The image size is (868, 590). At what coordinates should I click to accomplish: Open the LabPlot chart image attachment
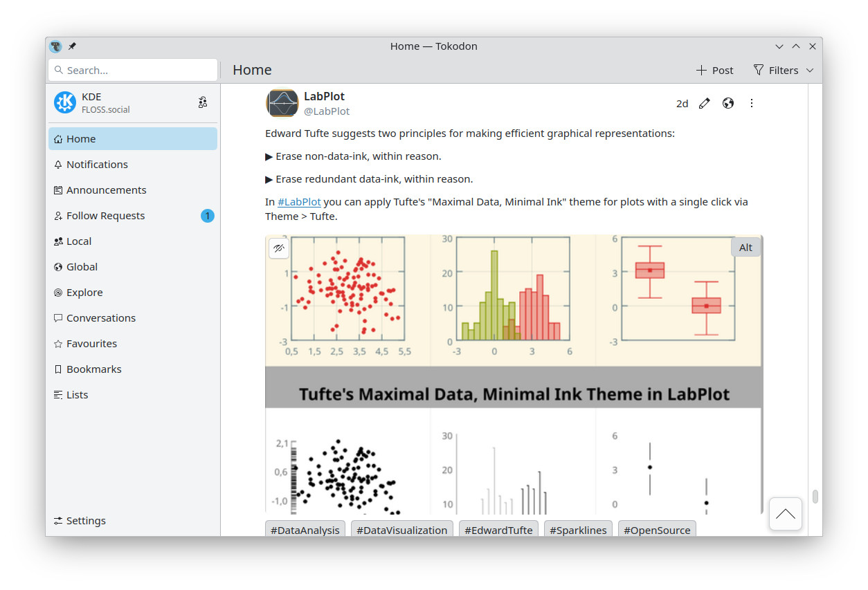coord(514,374)
